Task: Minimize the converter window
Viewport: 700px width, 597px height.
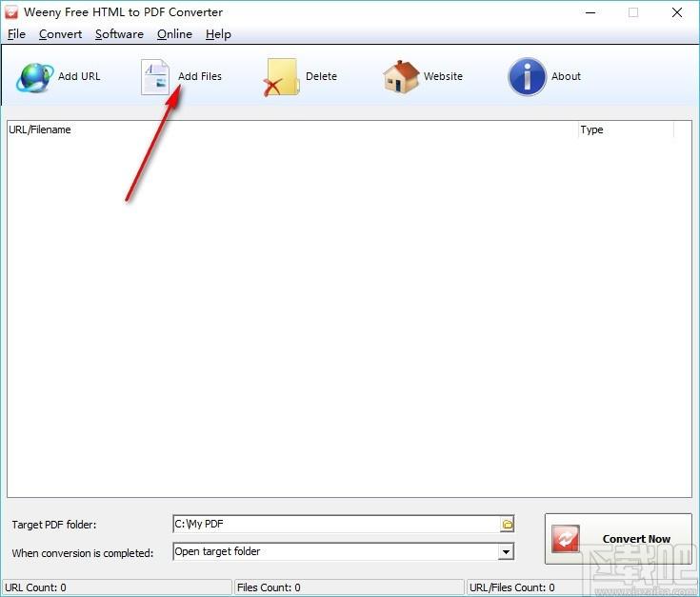Action: coord(590,12)
